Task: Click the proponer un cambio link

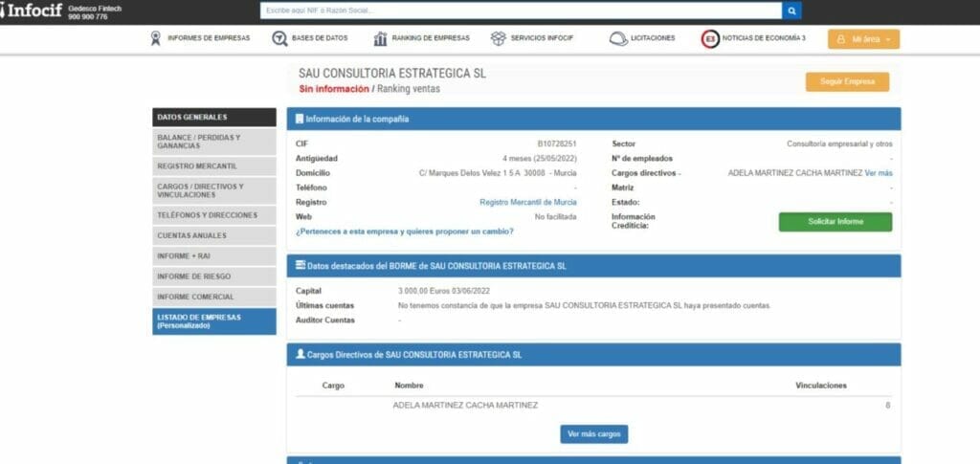Action: point(405,232)
